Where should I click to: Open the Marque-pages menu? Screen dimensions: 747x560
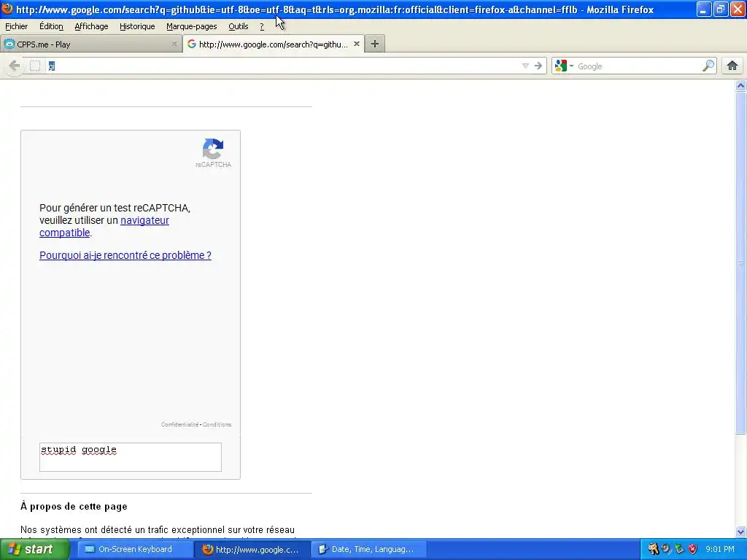click(x=192, y=26)
